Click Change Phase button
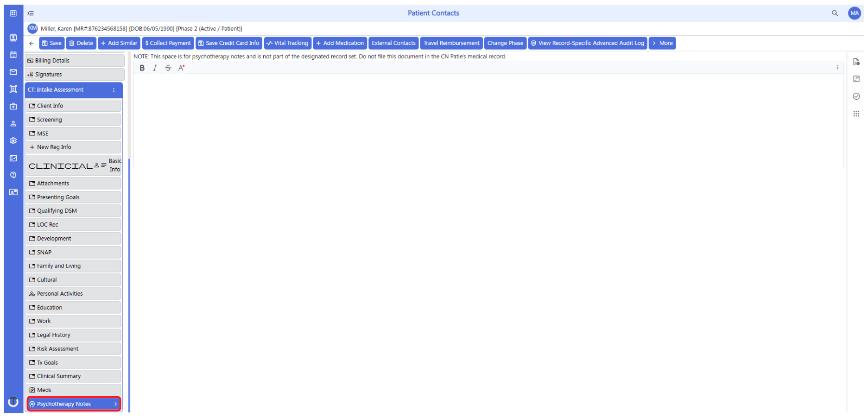Image resolution: width=868 pixels, height=419 pixels. 505,44
